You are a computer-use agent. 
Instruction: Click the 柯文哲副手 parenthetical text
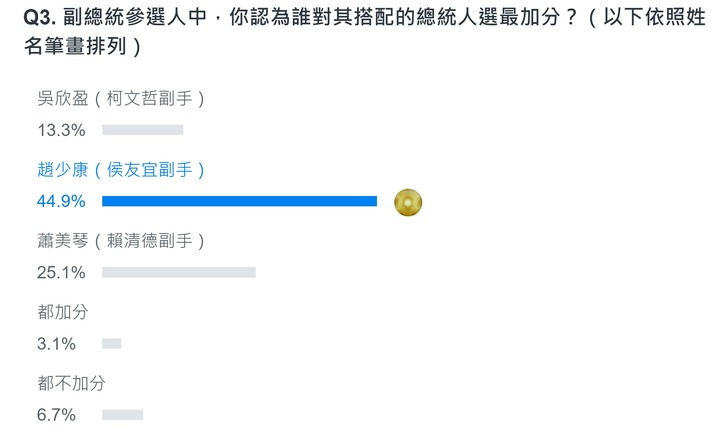pyautogui.click(x=149, y=99)
